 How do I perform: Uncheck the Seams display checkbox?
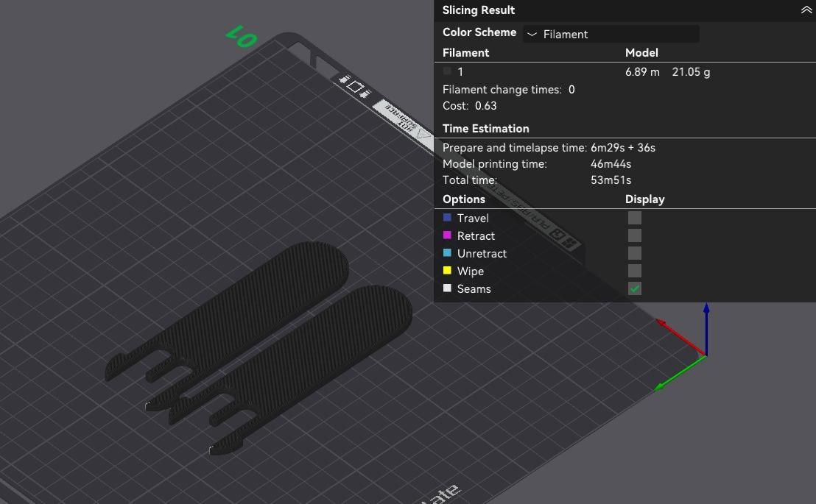point(634,288)
